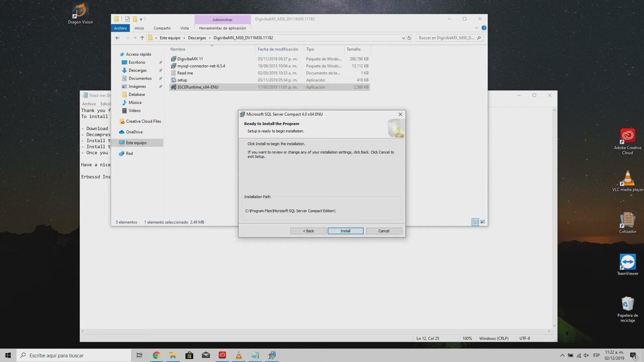644x362 pixels.
Task: Go back in File Explorer navigation
Action: click(117, 38)
